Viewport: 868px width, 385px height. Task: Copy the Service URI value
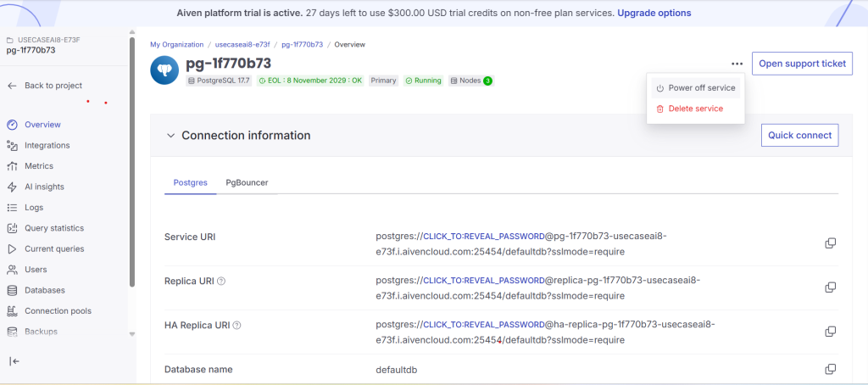point(831,243)
